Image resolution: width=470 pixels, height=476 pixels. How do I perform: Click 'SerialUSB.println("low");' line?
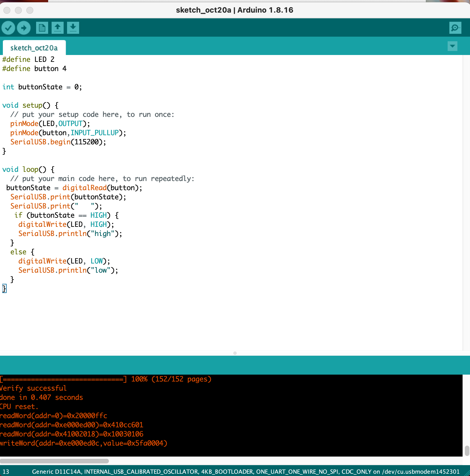pyautogui.click(x=68, y=270)
